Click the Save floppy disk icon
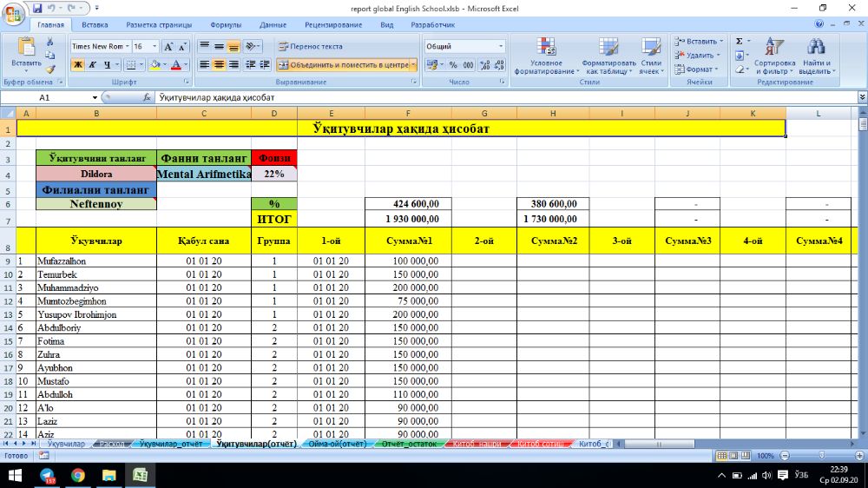 [37, 9]
